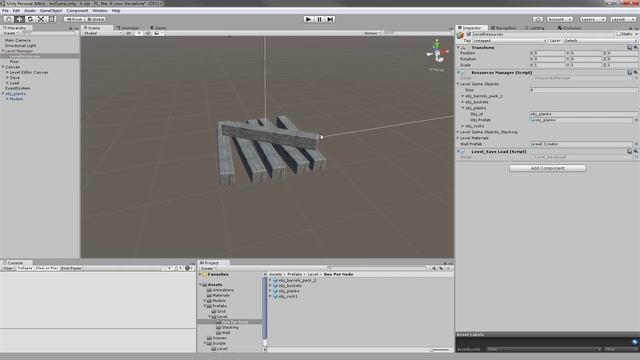Open the Tag dropdown set to Untagged

coord(509,41)
